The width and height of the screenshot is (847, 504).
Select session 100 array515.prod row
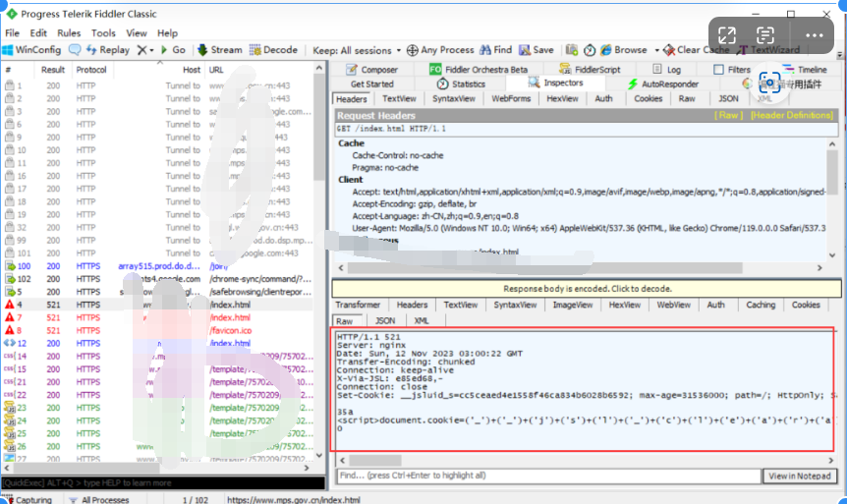tap(157, 266)
